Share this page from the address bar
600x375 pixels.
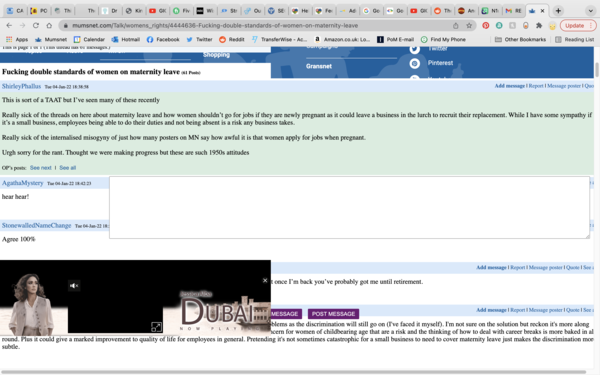(455, 26)
